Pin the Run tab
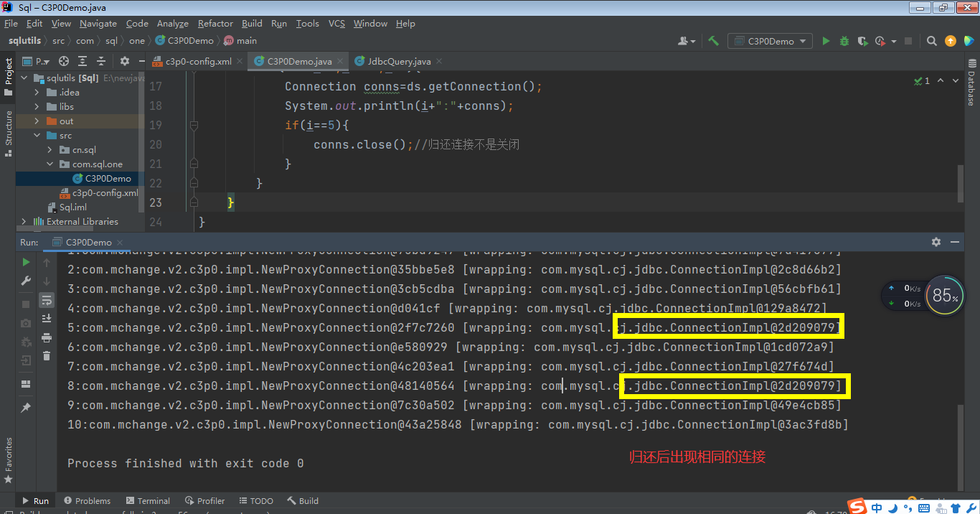This screenshot has width=980, height=514. 26,408
